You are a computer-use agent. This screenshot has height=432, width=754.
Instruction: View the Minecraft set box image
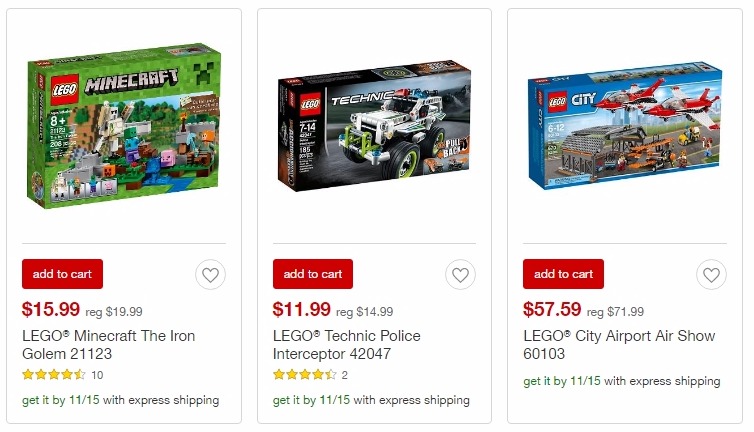click(x=124, y=126)
